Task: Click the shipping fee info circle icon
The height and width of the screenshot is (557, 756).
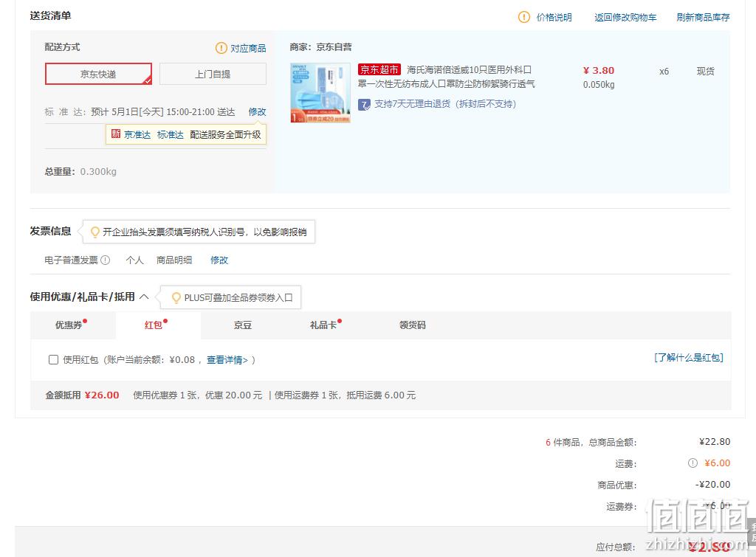Action: (693, 463)
